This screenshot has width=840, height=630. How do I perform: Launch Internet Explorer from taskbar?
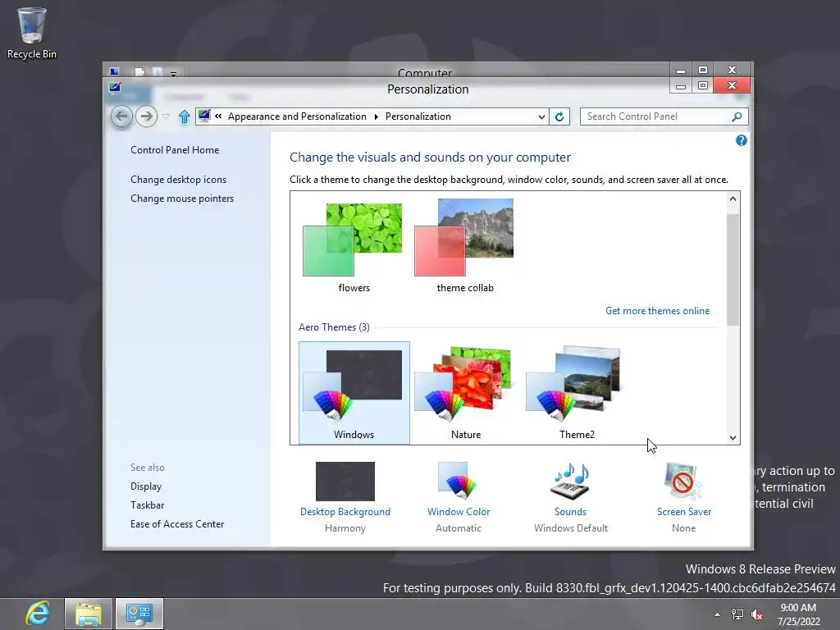37,614
